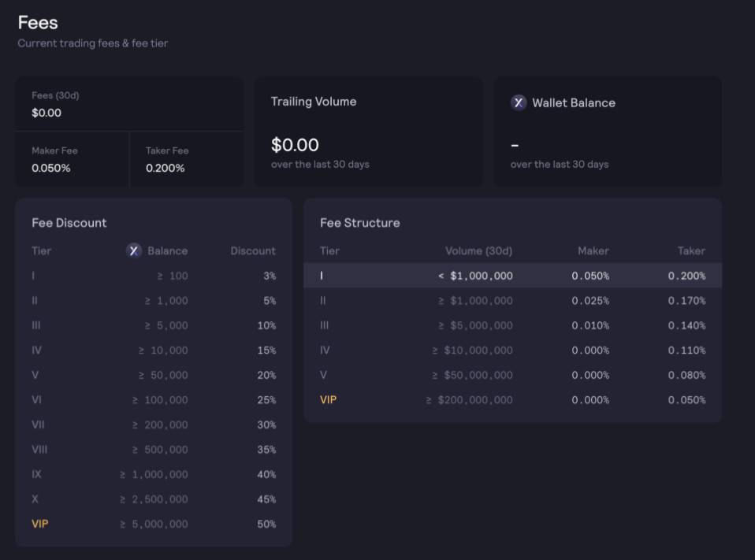Click the Fees (30d) $0.00 value
The height and width of the screenshot is (560, 755).
coord(46,113)
